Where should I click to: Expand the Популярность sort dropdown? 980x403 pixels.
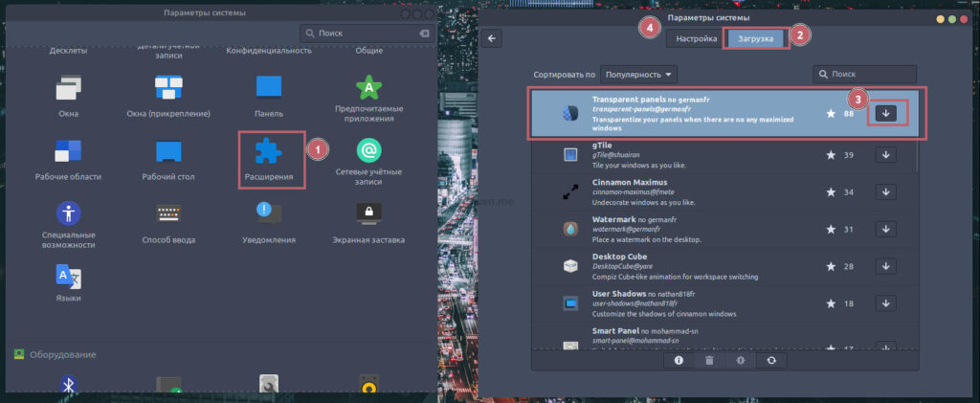point(639,74)
